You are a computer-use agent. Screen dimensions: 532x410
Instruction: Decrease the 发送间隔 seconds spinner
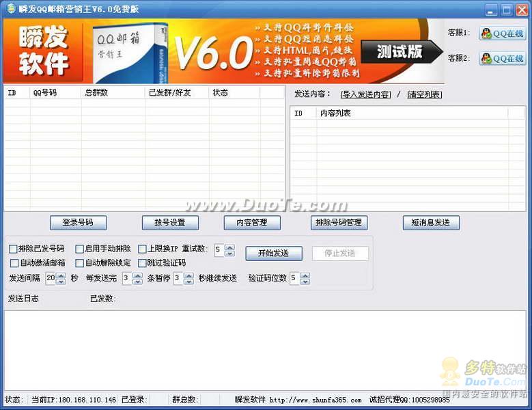pyautogui.click(x=61, y=282)
